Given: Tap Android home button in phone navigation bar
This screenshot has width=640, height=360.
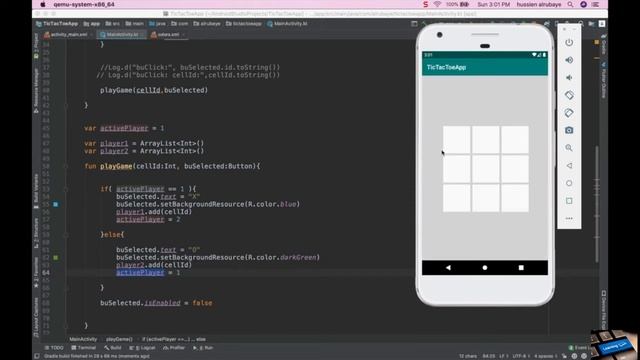Looking at the screenshot, I should [485, 268].
